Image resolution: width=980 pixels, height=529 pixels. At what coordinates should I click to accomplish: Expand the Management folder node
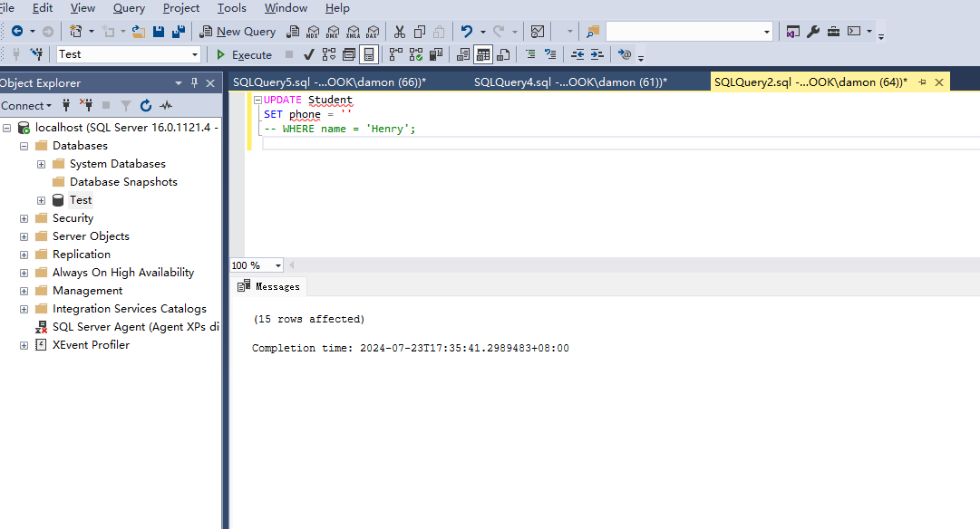click(24, 291)
